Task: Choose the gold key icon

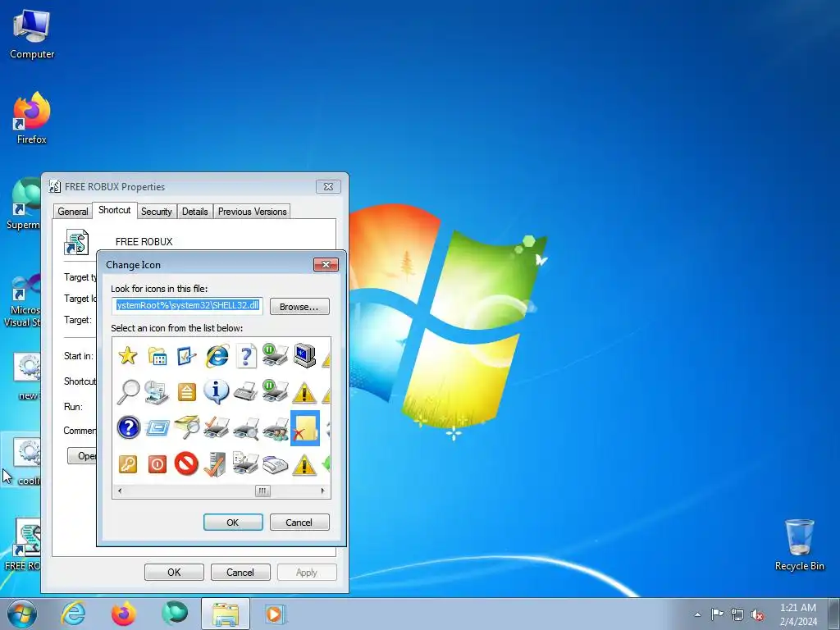Action: [x=127, y=464]
